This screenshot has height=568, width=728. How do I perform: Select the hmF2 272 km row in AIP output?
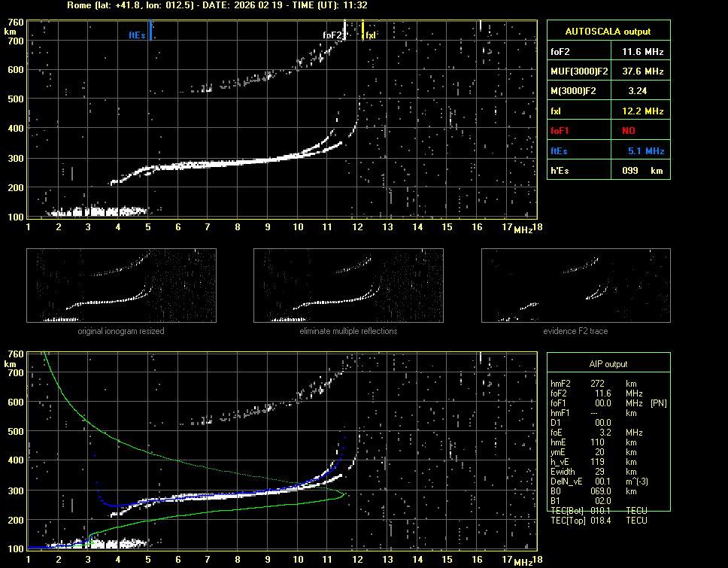pyautogui.click(x=598, y=384)
